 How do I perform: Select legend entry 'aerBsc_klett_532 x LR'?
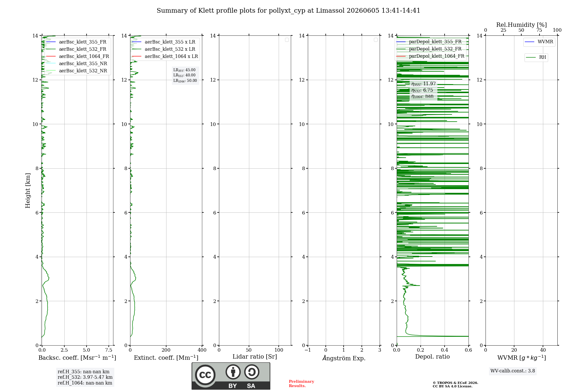coord(170,49)
